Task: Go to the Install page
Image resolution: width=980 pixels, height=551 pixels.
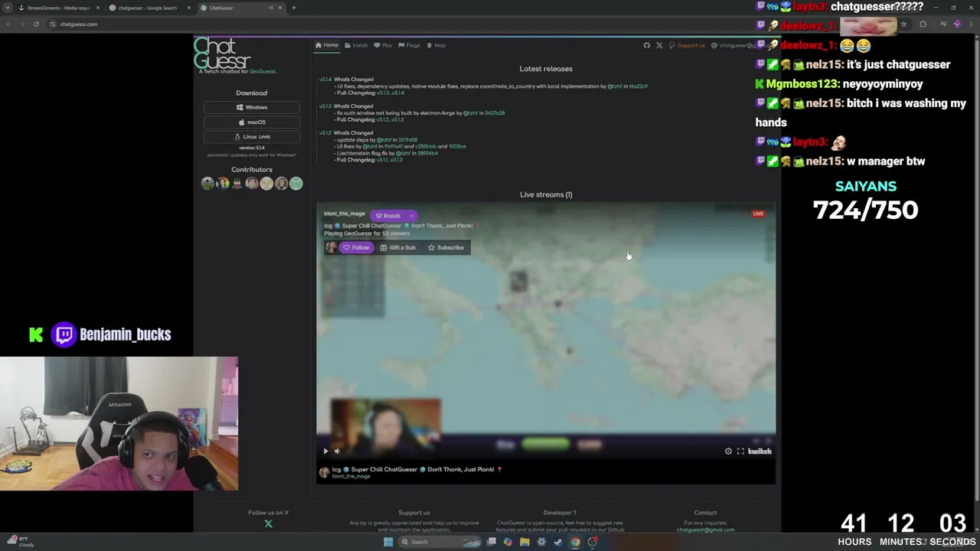Action: tap(356, 45)
